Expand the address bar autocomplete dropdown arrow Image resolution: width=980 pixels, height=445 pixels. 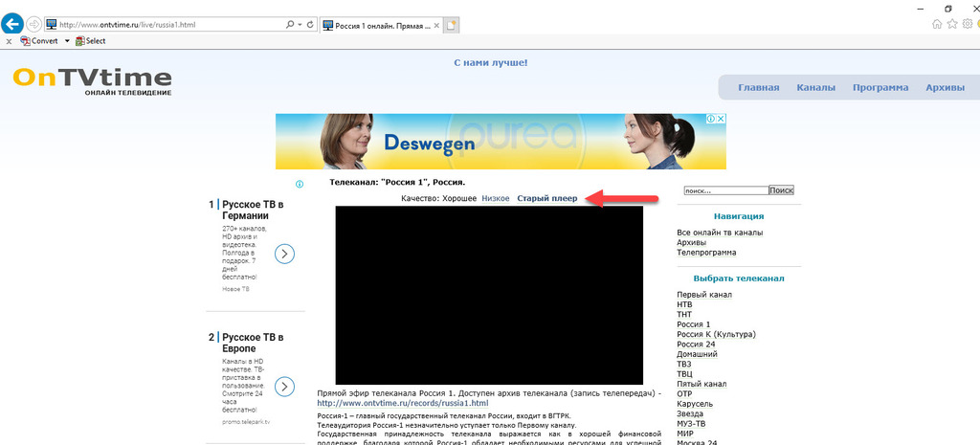(300, 24)
